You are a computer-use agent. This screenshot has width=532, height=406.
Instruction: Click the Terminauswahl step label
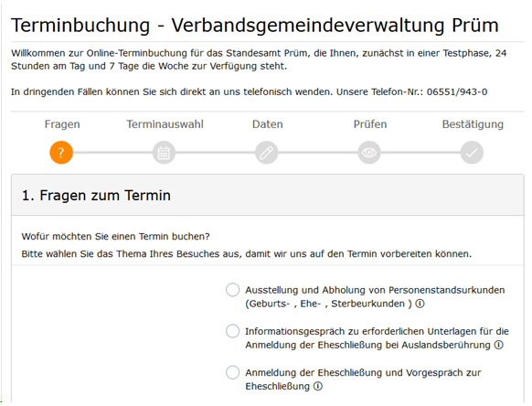pyautogui.click(x=165, y=124)
